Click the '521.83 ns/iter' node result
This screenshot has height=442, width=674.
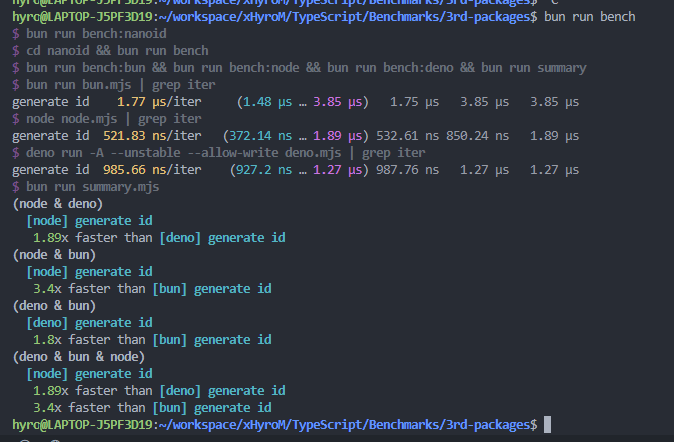(x=152, y=136)
